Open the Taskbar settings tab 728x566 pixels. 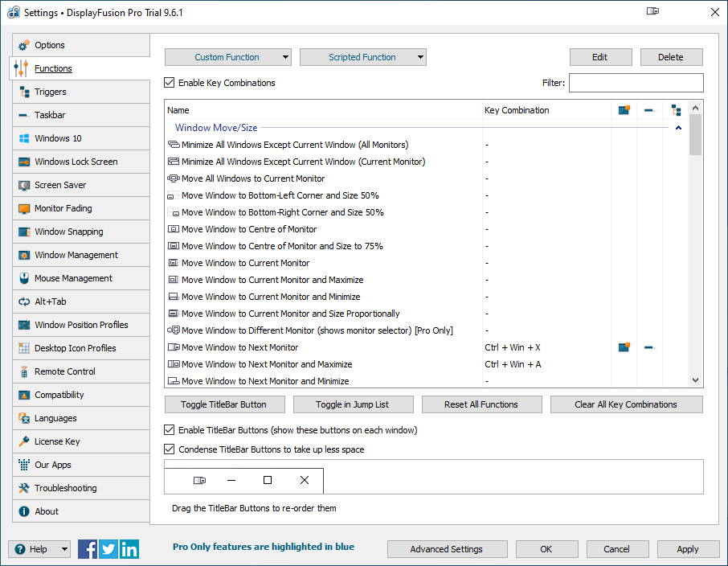click(81, 115)
